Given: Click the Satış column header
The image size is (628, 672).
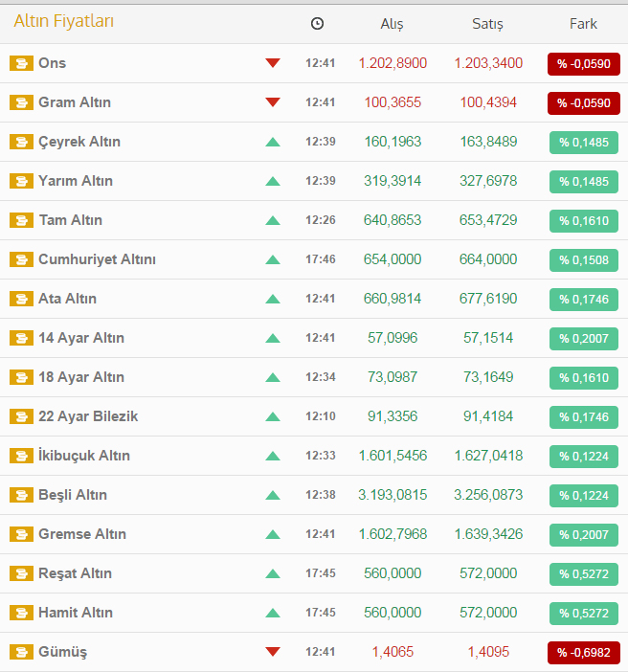Looking at the screenshot, I should tap(487, 24).
